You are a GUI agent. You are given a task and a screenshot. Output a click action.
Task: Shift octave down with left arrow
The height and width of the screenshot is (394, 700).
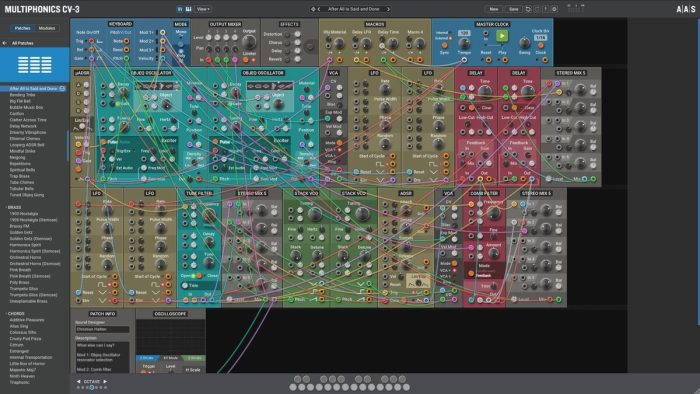pos(79,382)
